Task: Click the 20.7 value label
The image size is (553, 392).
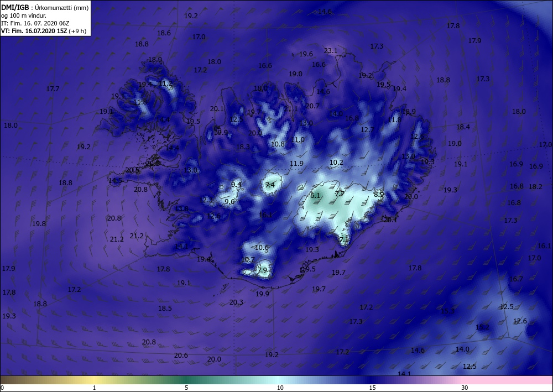Action: tap(312, 106)
